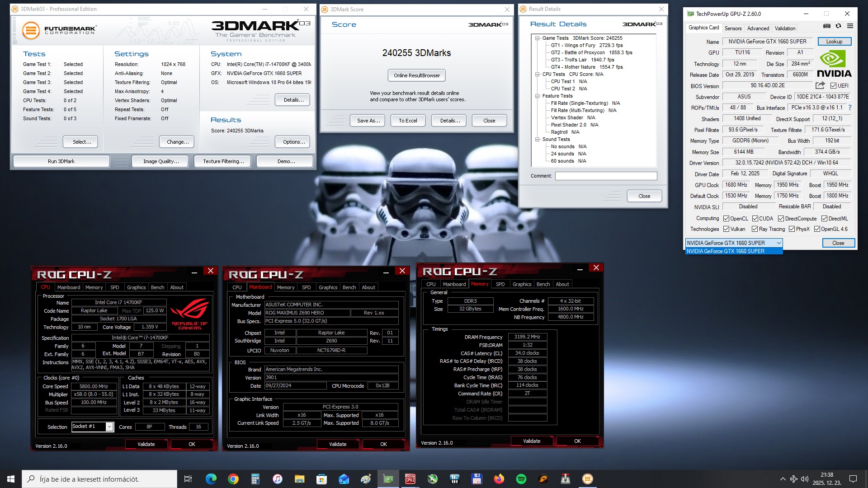This screenshot has height=488, width=868.
Task: Collapse the Game Tests tree node
Action: tap(537, 38)
